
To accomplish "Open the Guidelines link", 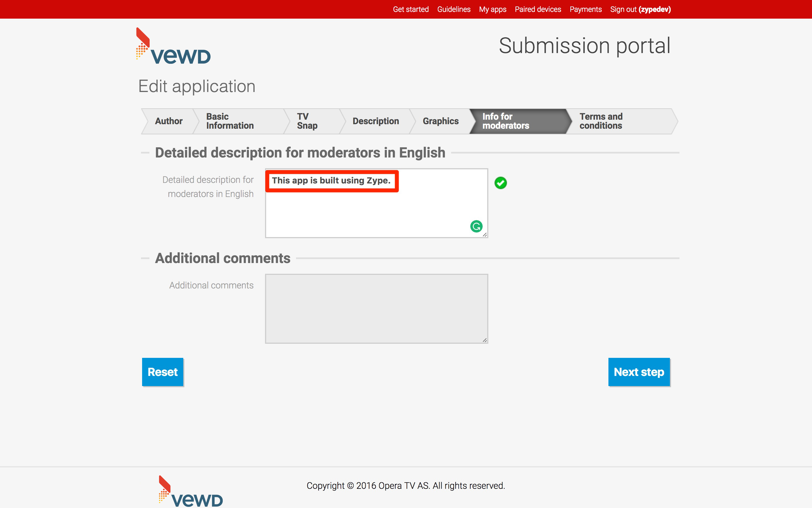I will (x=454, y=9).
